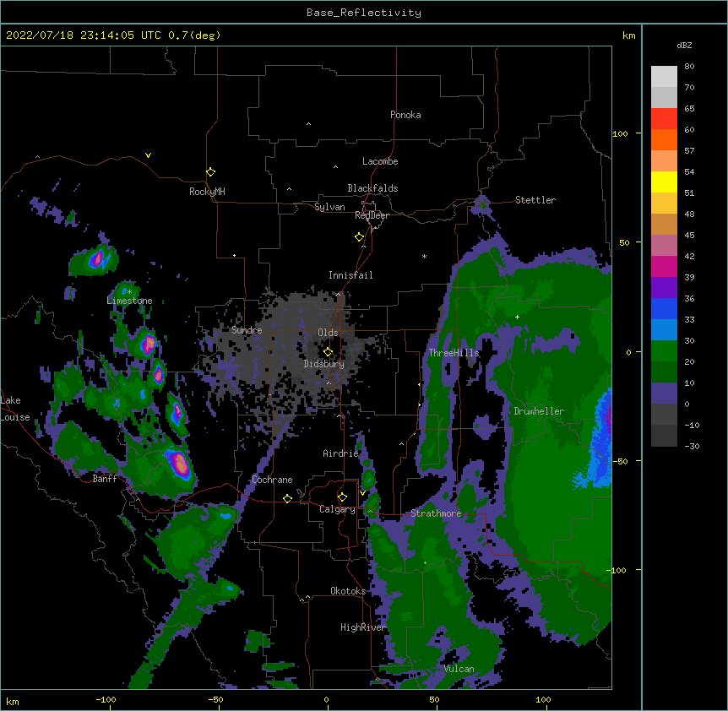
Task: Pick the purple 36-39 dBZ legend swatch
Action: [x=664, y=288]
